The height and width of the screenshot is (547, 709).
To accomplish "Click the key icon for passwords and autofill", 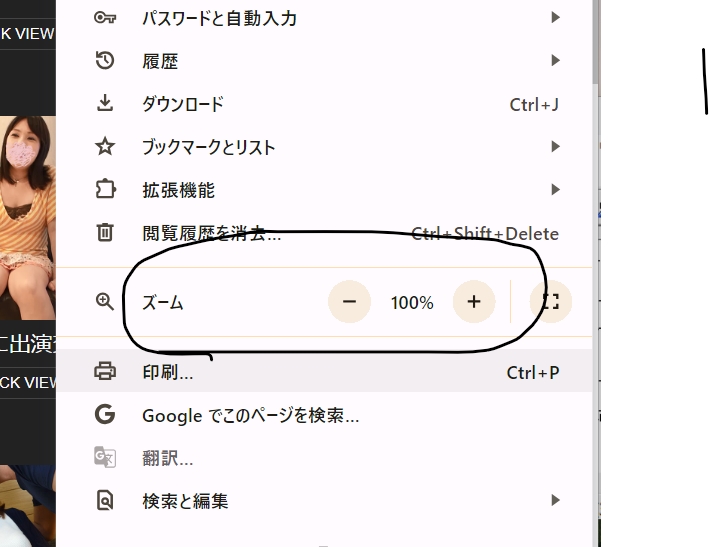I will 105,18.
